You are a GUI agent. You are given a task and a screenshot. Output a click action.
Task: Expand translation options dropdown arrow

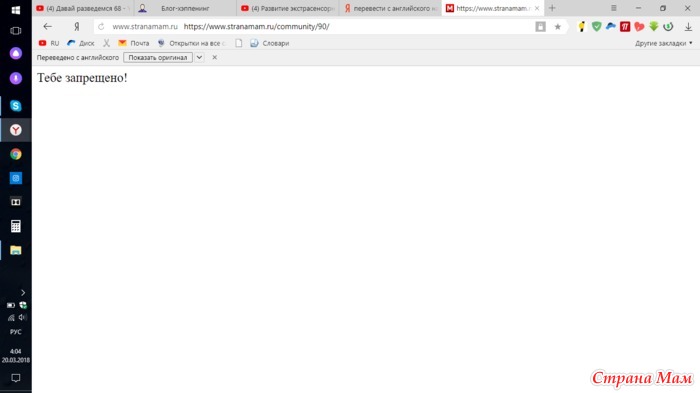coord(199,58)
